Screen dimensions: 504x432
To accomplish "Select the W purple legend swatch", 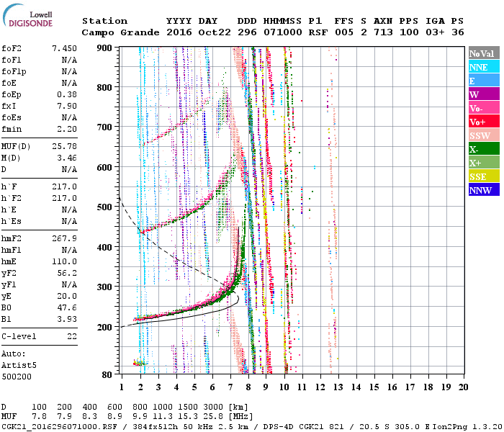I will (484, 94).
